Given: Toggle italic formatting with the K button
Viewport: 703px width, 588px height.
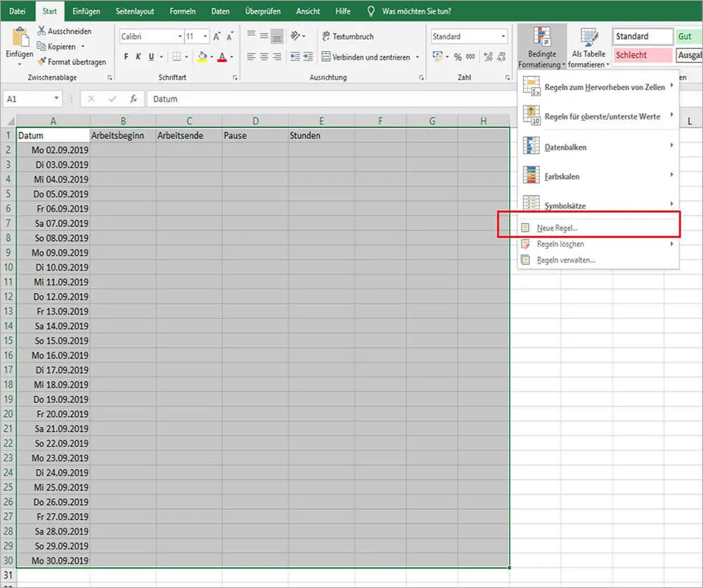Looking at the screenshot, I should (138, 56).
